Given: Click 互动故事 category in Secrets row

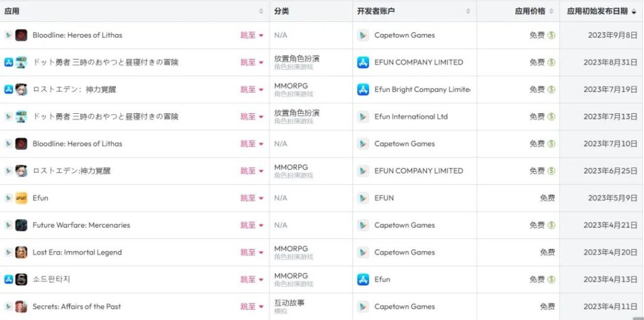Looking at the screenshot, I should click(x=289, y=303).
